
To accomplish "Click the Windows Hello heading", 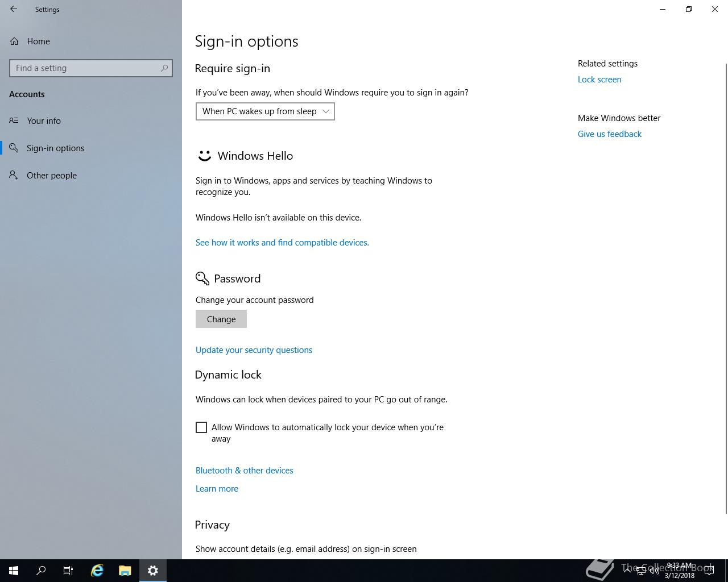I will pyautogui.click(x=255, y=156).
